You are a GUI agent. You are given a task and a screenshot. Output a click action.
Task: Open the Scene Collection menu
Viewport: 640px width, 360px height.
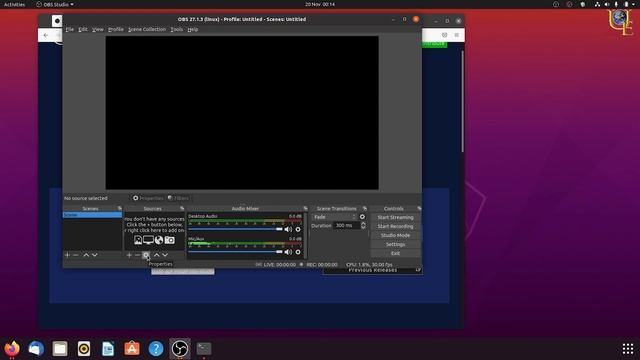(147, 29)
